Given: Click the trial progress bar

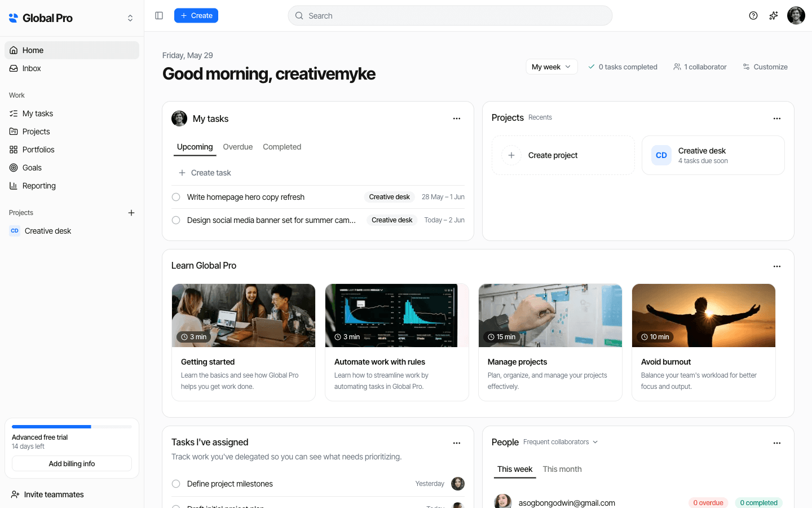Looking at the screenshot, I should point(72,427).
